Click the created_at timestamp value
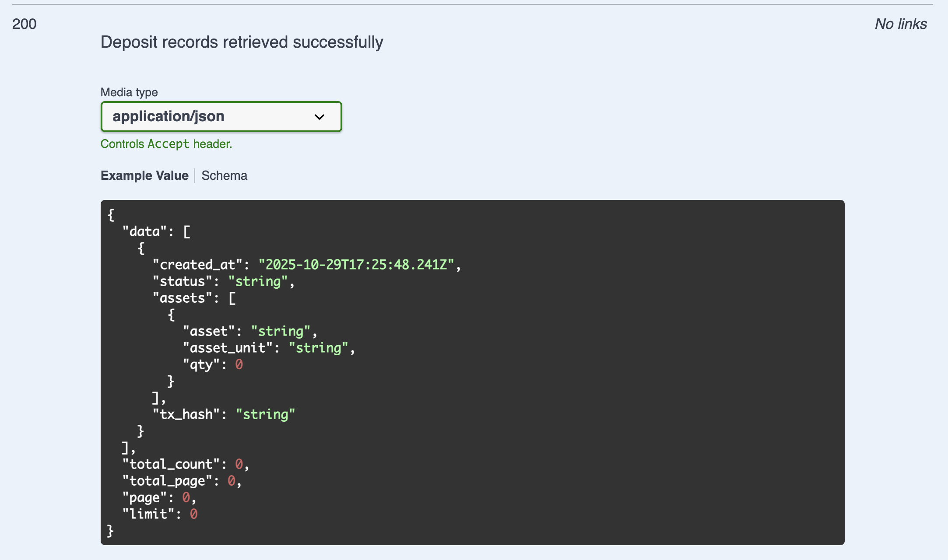948x560 pixels. (x=356, y=265)
